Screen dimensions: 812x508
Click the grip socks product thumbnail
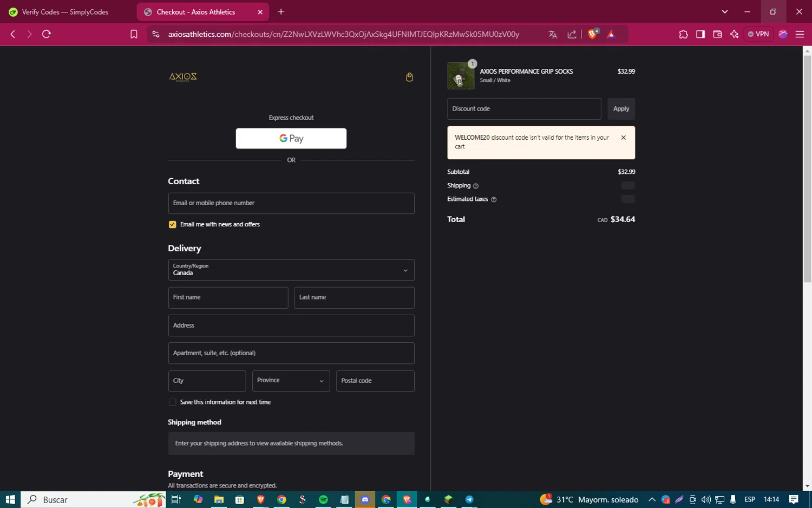click(x=461, y=76)
